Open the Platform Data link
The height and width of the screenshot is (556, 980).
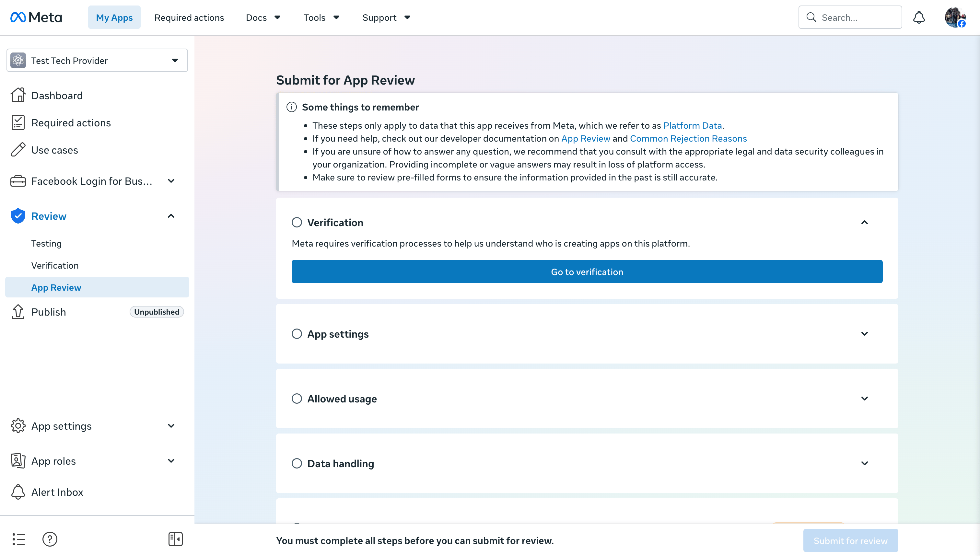(693, 125)
